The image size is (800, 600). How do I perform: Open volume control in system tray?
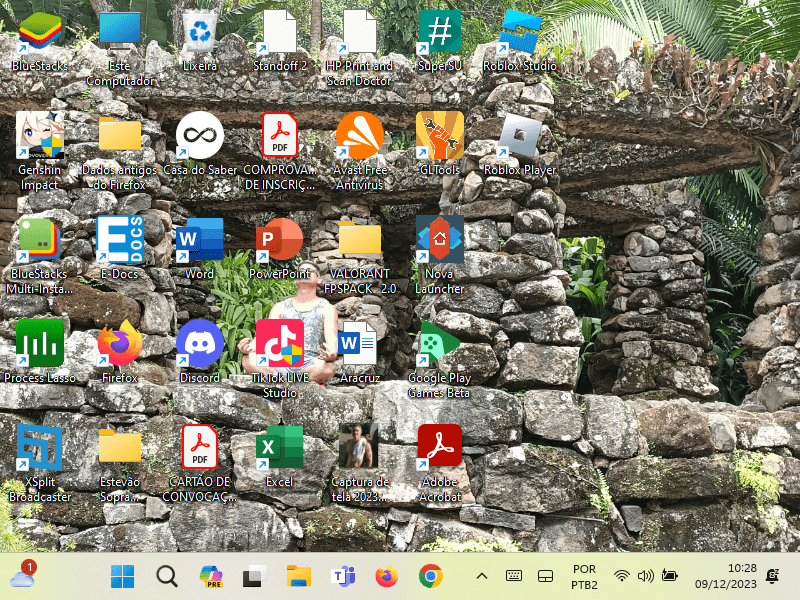[645, 577]
